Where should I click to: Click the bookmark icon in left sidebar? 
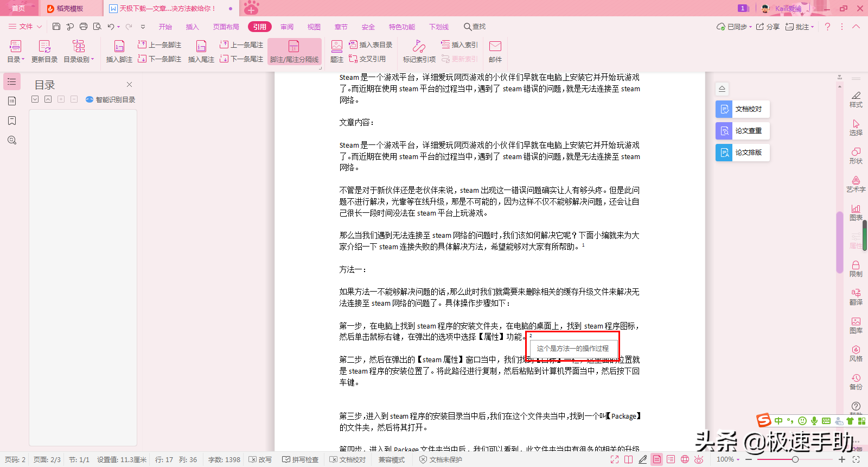point(12,121)
